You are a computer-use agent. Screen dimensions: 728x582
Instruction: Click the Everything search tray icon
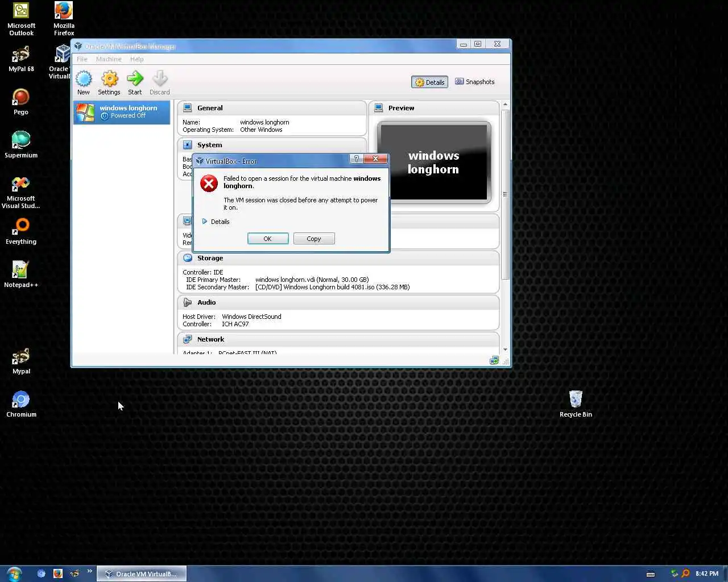click(685, 574)
